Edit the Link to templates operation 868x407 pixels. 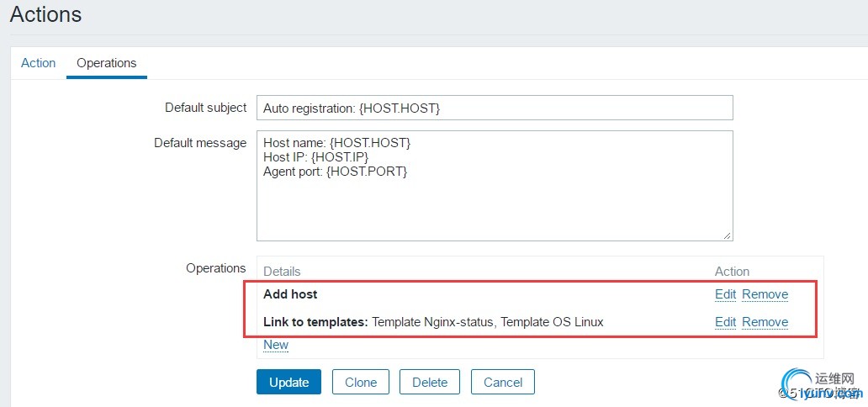[x=725, y=322]
